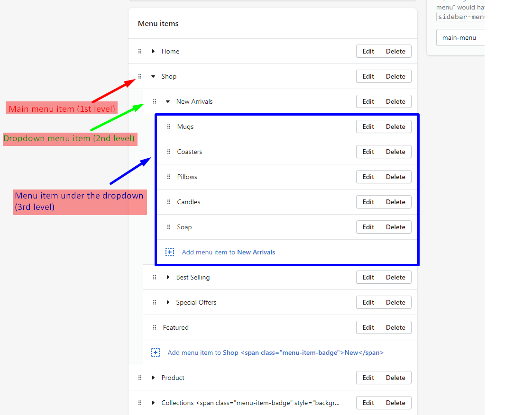Click the drag handle next to Home
The image size is (532, 415).
pyautogui.click(x=140, y=51)
